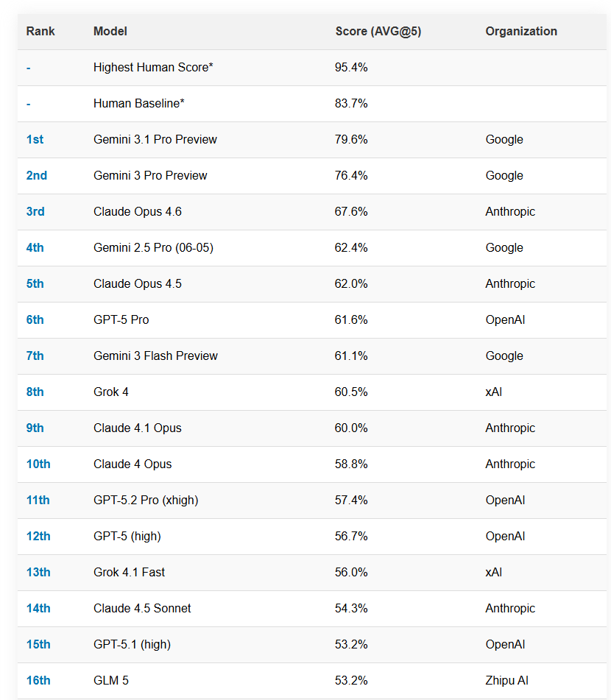The width and height of the screenshot is (611, 700).
Task: Click the 12th rank link
Action: pyautogui.click(x=38, y=537)
